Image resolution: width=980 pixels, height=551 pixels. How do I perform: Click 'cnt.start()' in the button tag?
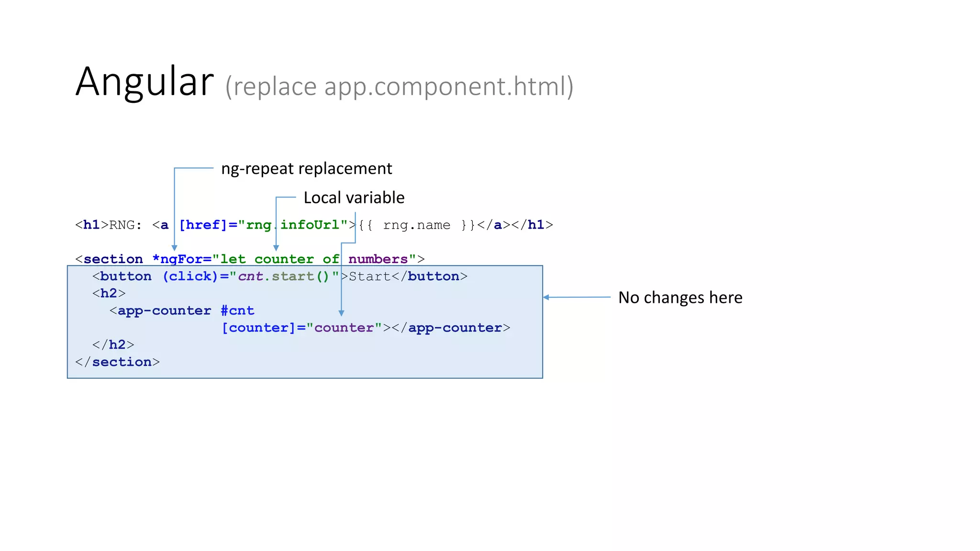(284, 276)
